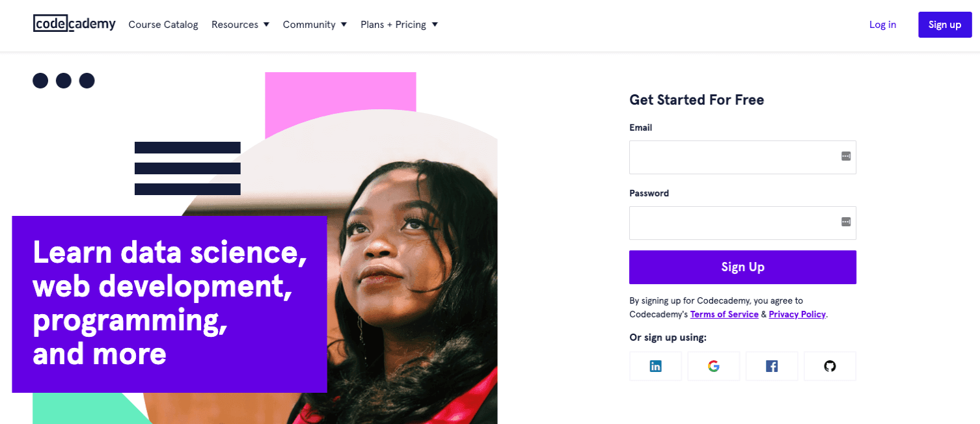The height and width of the screenshot is (424, 980).
Task: Click the Codecademy logo
Action: (74, 24)
